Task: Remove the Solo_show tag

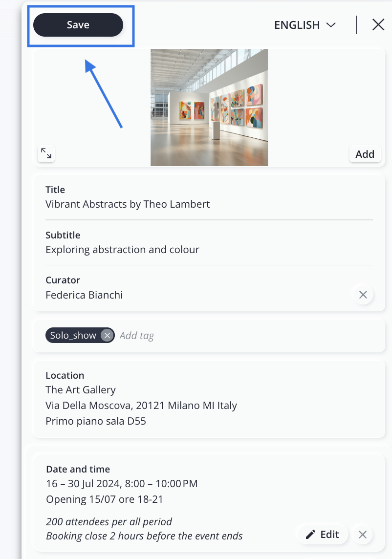Action: [x=107, y=336]
